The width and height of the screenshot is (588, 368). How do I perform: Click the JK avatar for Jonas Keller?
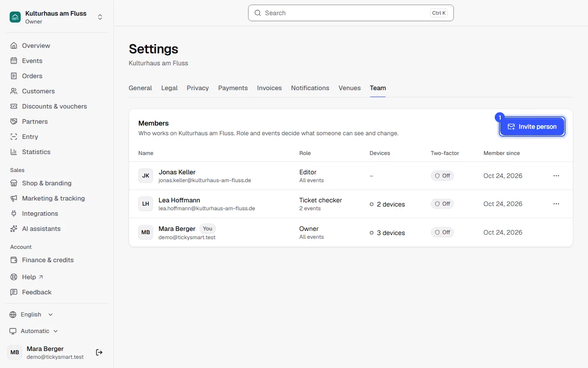click(x=146, y=176)
